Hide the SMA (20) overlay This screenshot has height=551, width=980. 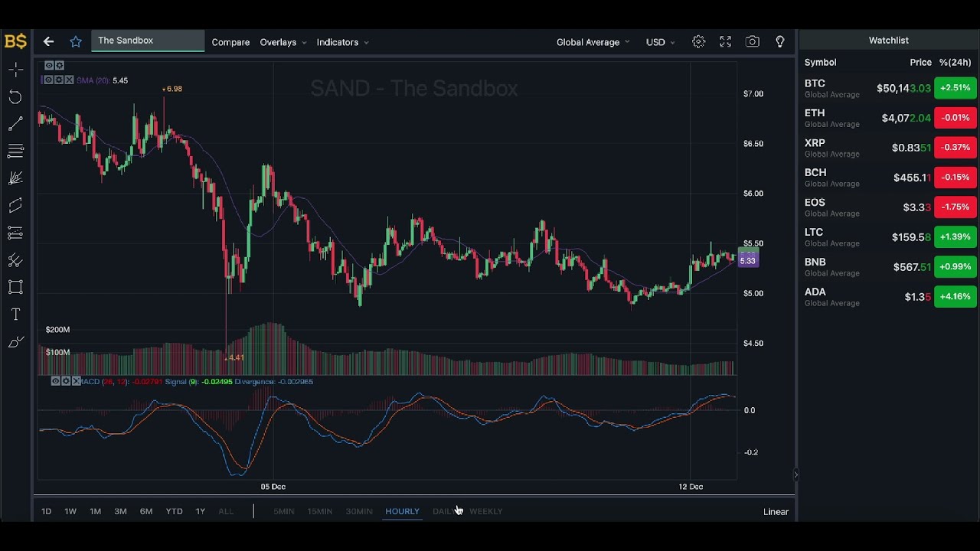(x=49, y=80)
